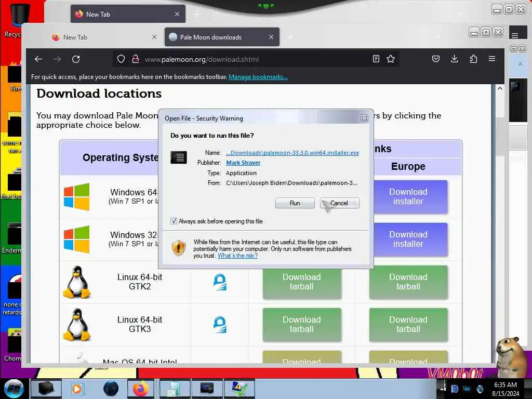532x399 pixels.
Task: Open the Firefox application hamburger menu
Action: tap(492, 59)
